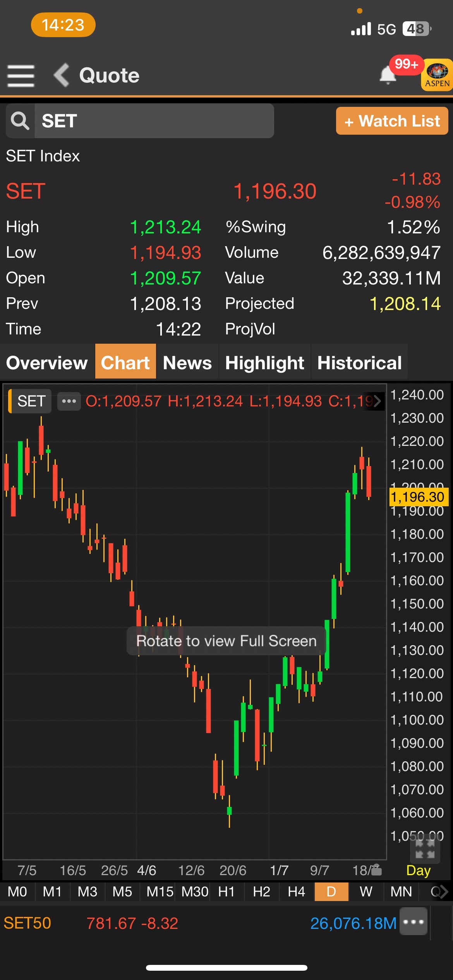Tap the SET50 ticker symbol
Viewport: 453px width, 980px height.
click(27, 923)
